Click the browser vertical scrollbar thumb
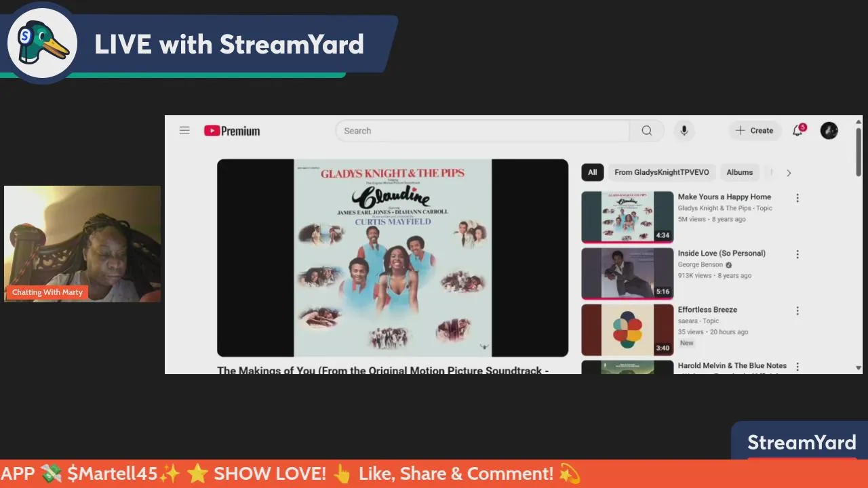Screen dimensions: 868x488 pos(859,152)
